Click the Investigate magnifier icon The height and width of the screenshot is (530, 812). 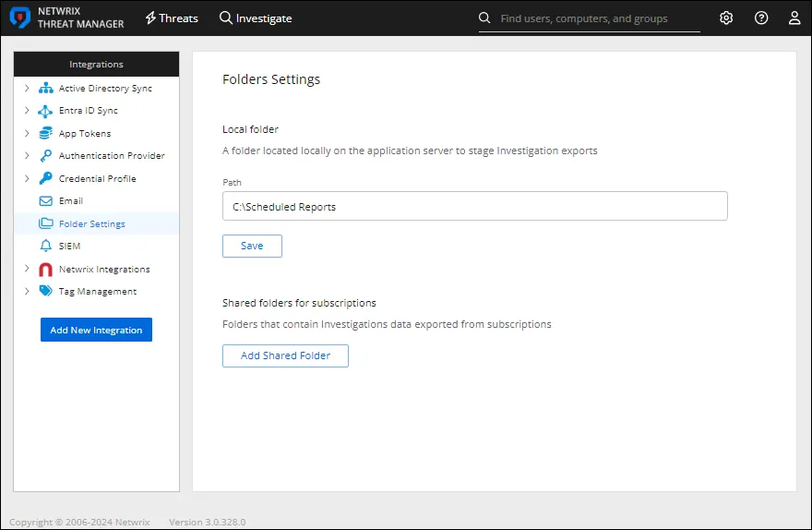pos(225,18)
